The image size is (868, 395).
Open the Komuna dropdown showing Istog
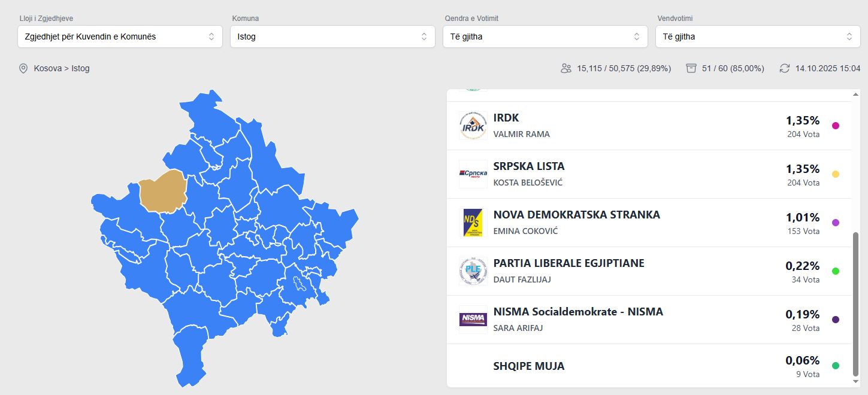[333, 37]
